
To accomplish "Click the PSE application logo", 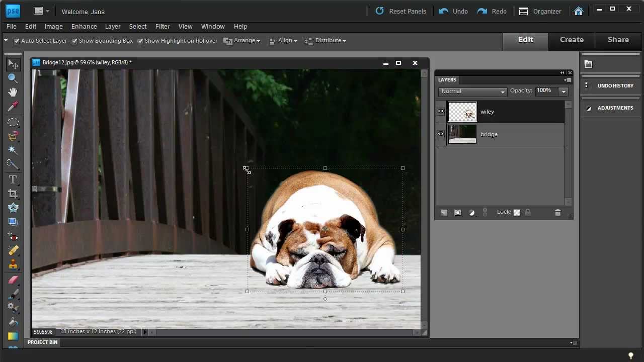I will [13, 11].
